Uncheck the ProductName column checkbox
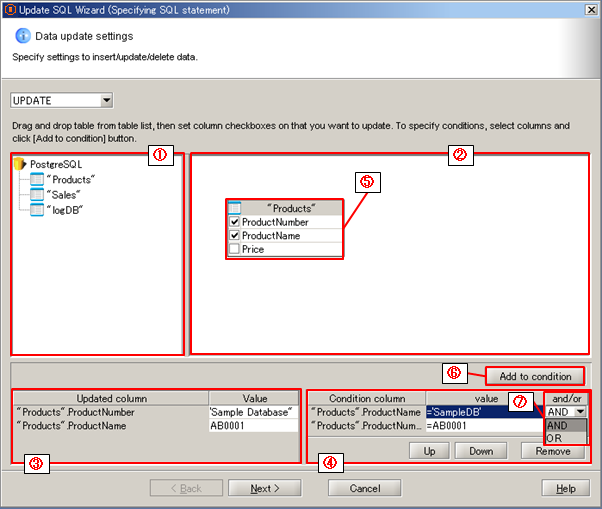This screenshot has height=509, width=602. click(234, 236)
